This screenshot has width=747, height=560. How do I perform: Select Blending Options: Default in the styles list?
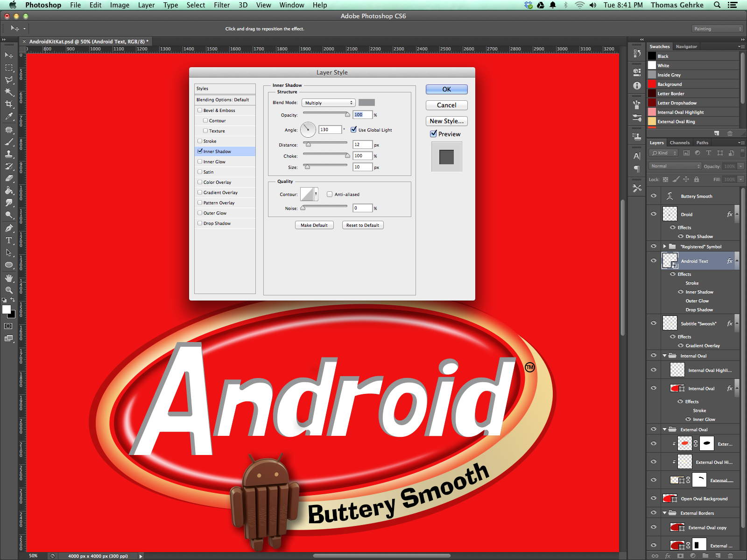tap(225, 99)
